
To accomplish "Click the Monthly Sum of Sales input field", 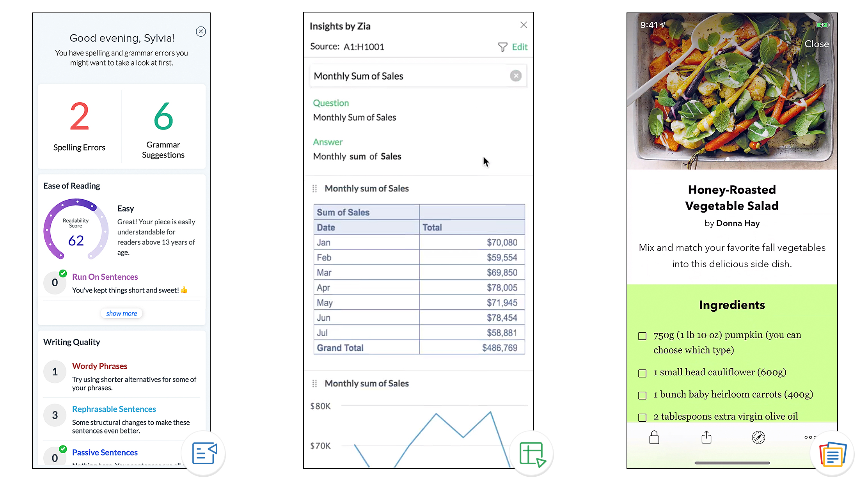I will (x=414, y=75).
